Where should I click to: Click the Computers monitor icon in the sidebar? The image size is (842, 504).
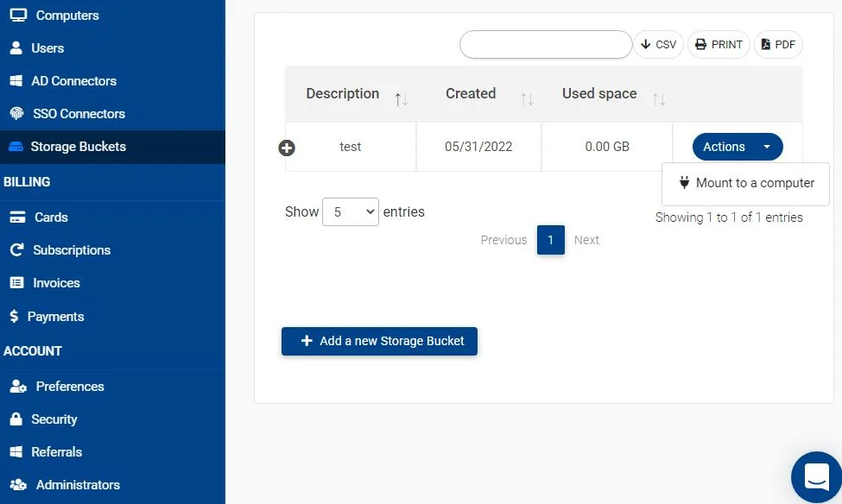click(18, 15)
